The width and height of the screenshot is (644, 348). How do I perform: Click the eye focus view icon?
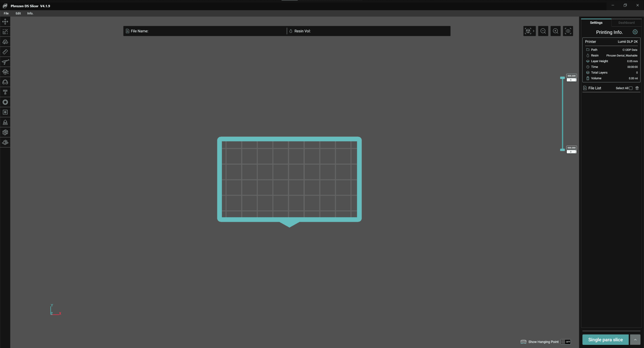(x=568, y=31)
